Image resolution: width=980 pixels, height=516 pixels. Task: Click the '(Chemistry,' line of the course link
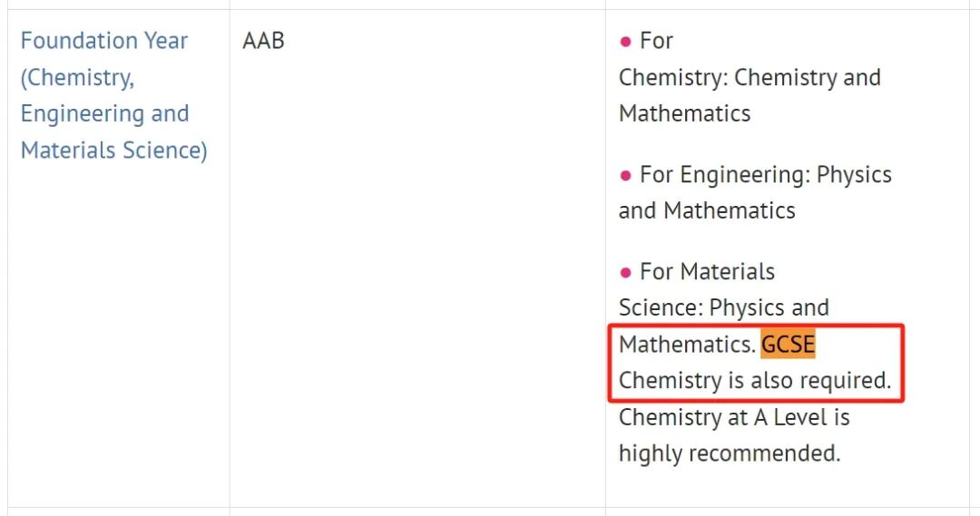point(77,77)
